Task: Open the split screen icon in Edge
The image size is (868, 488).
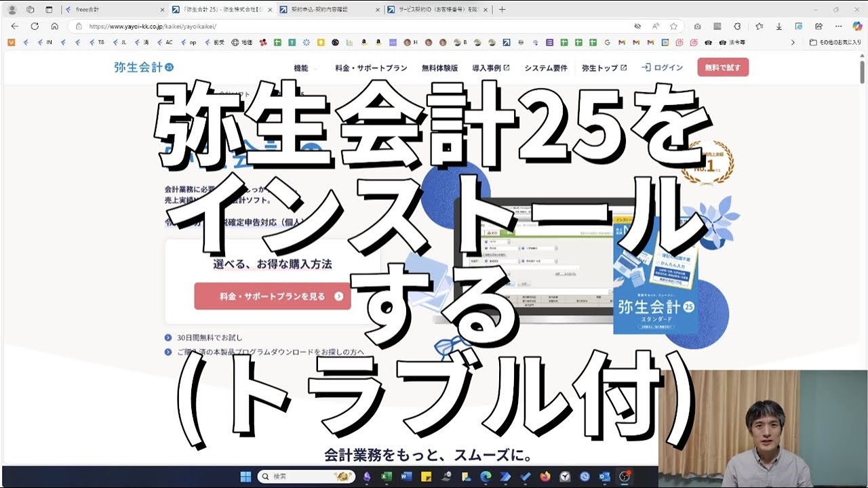Action: pos(798,26)
